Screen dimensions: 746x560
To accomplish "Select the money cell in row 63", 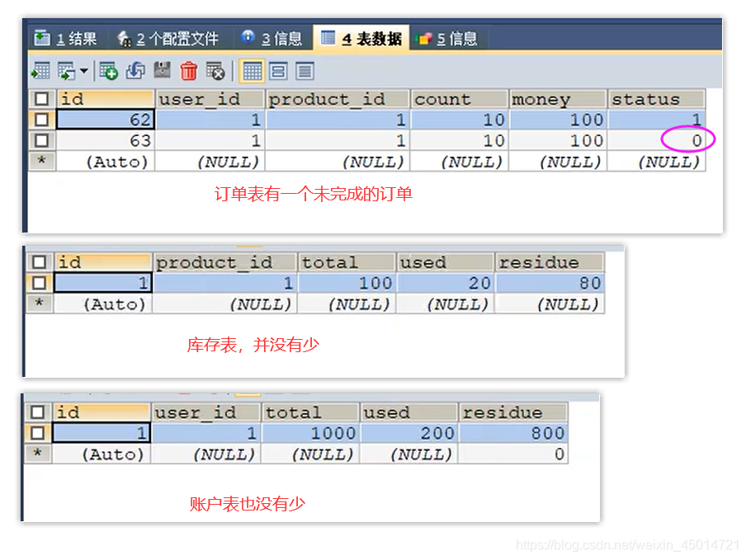I will point(558,140).
